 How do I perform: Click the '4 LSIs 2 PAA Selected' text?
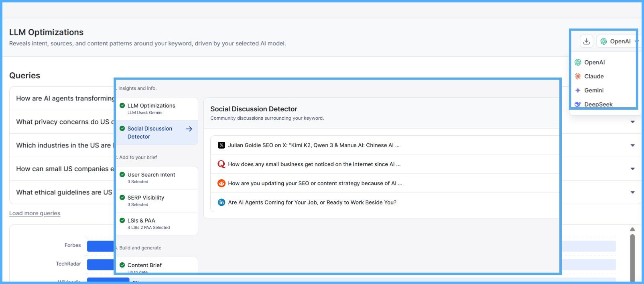pos(148,228)
